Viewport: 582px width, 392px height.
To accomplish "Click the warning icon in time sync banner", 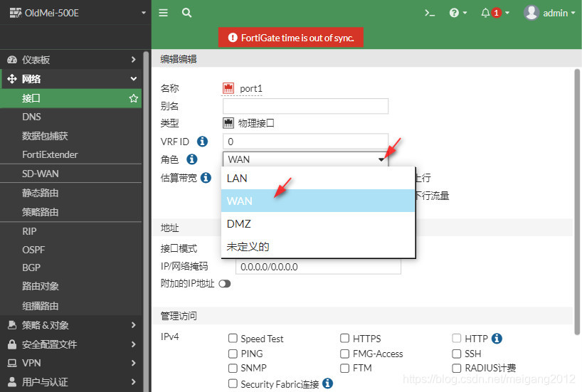I will (233, 38).
